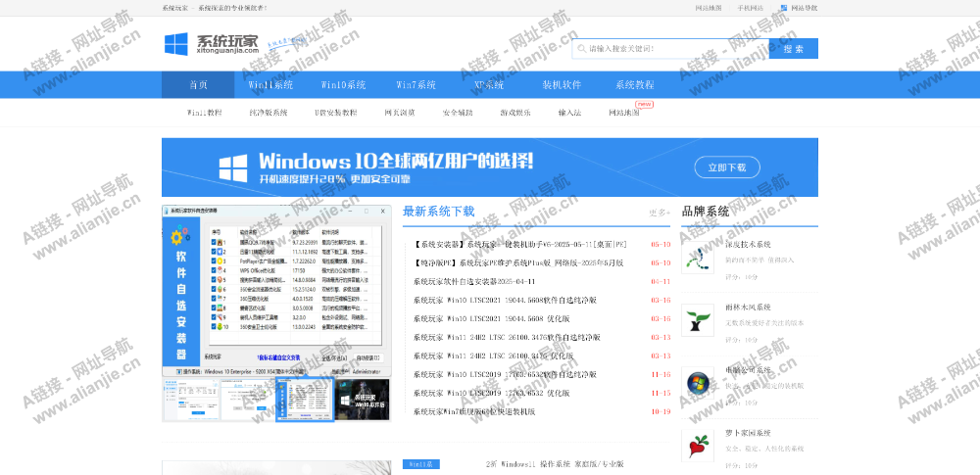The image size is (980, 475).
Task: Click the 网站导航 icon in top bar
Action: [x=784, y=8]
